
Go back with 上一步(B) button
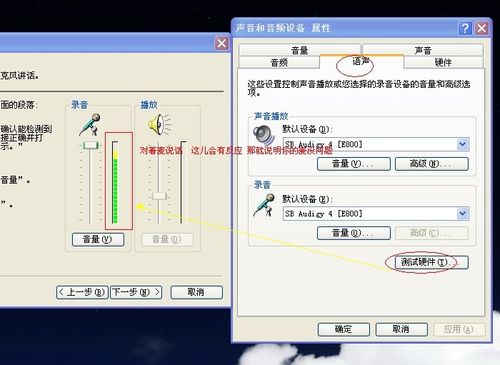coord(82,292)
